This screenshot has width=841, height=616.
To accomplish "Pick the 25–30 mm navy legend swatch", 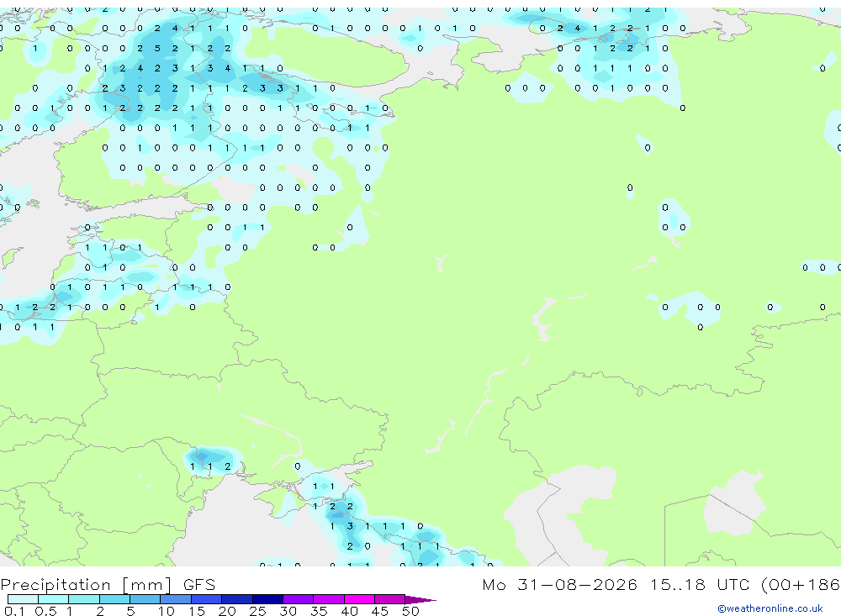I will [x=267, y=599].
